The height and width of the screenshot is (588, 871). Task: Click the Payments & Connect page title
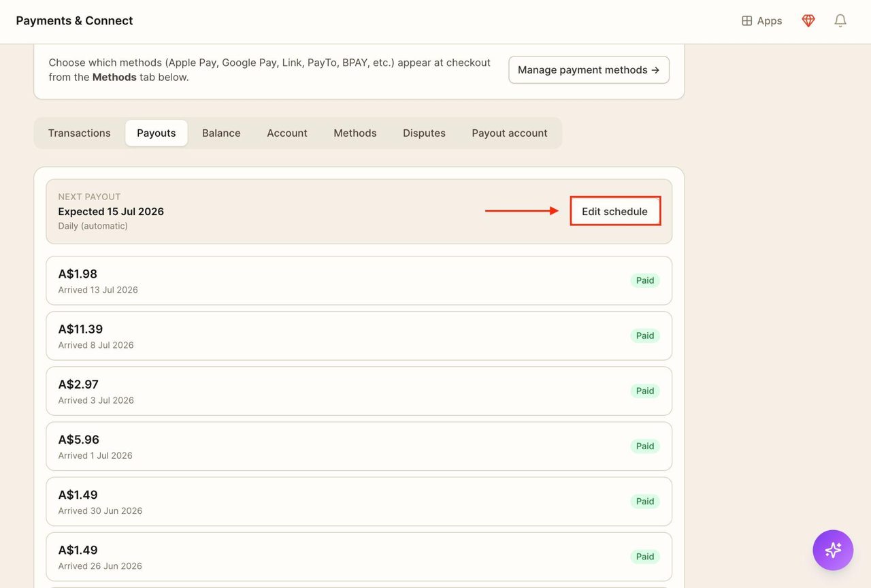click(x=74, y=20)
